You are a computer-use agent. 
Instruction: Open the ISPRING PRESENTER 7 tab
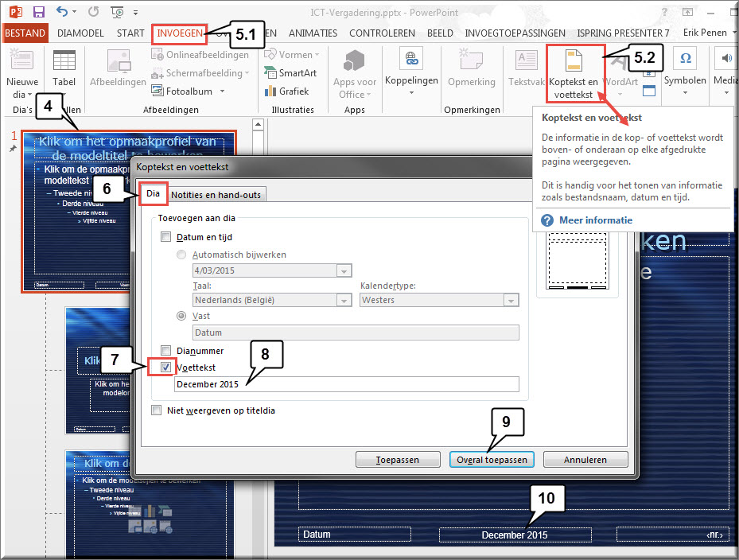tap(623, 33)
